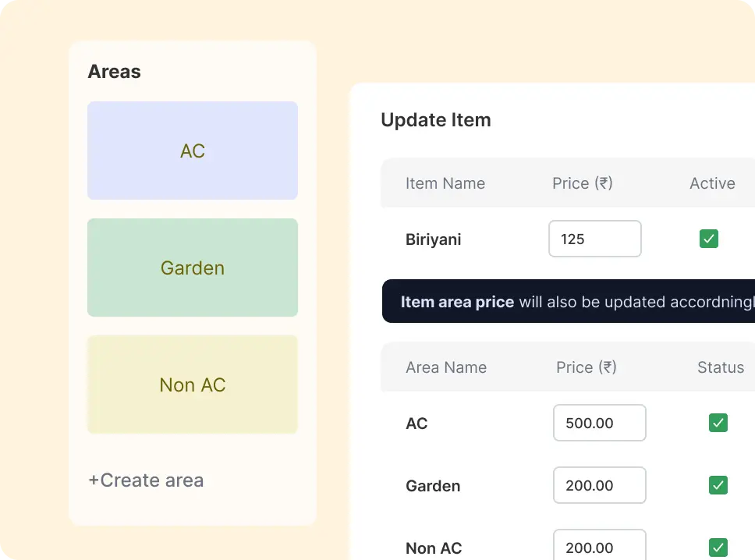755x560 pixels.
Task: Click the AC area price field
Action: click(599, 423)
